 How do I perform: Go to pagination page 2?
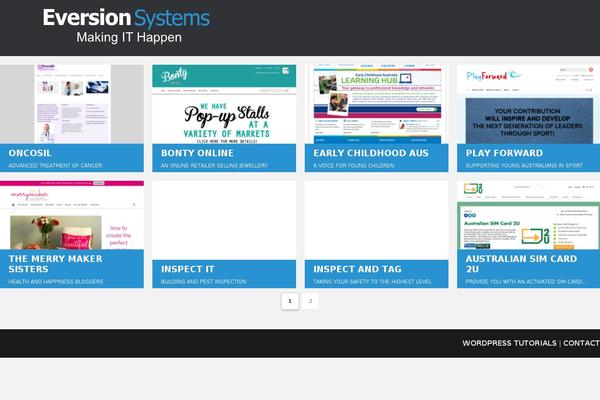(x=310, y=301)
